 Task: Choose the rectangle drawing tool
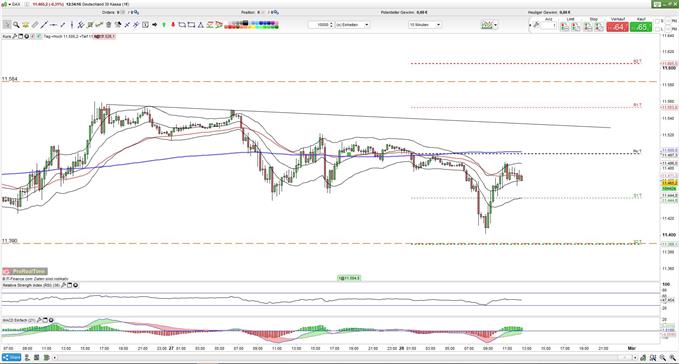191,25
